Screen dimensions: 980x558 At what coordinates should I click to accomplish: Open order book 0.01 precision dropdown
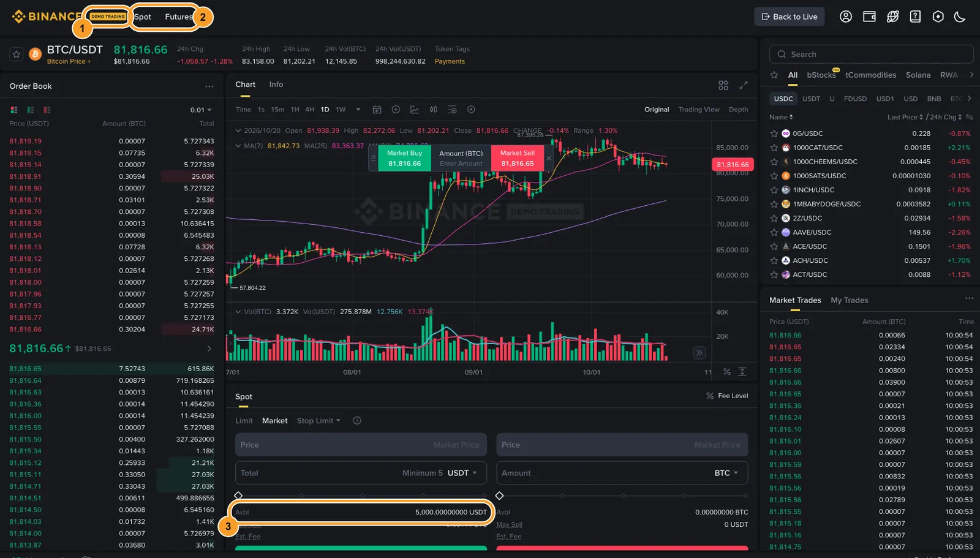[x=201, y=110]
